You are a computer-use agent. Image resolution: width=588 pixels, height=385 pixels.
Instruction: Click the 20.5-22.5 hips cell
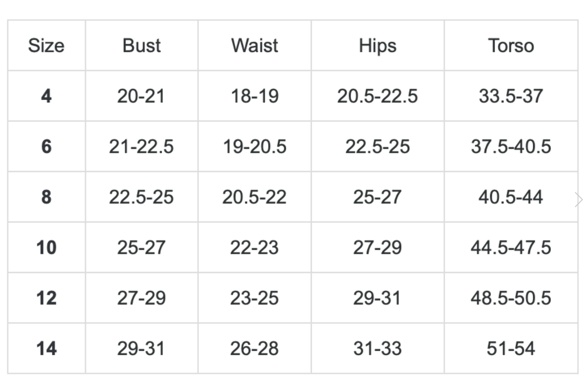[x=378, y=96]
